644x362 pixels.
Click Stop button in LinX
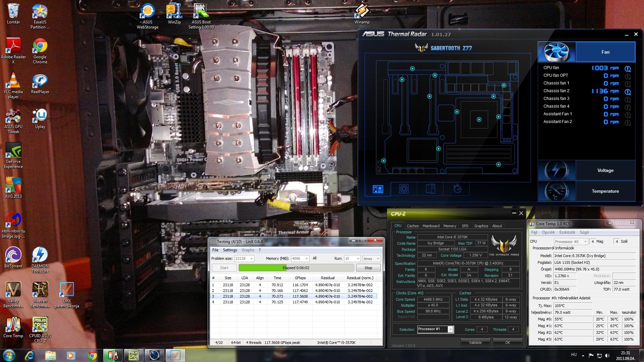(x=368, y=268)
